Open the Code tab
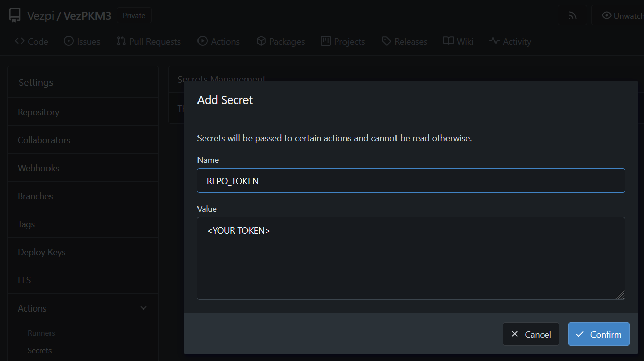This screenshot has width=644, height=361. [x=31, y=42]
